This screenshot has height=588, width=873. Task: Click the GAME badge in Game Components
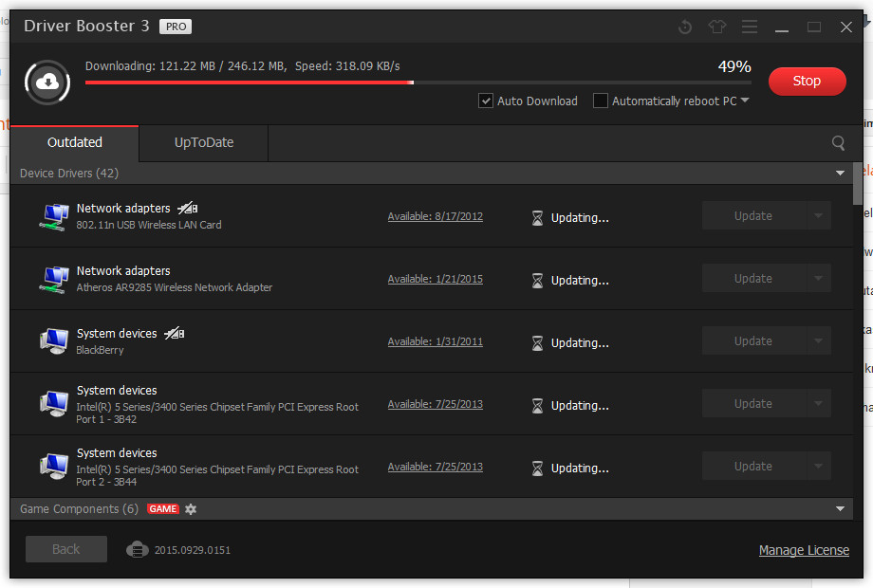tap(162, 509)
